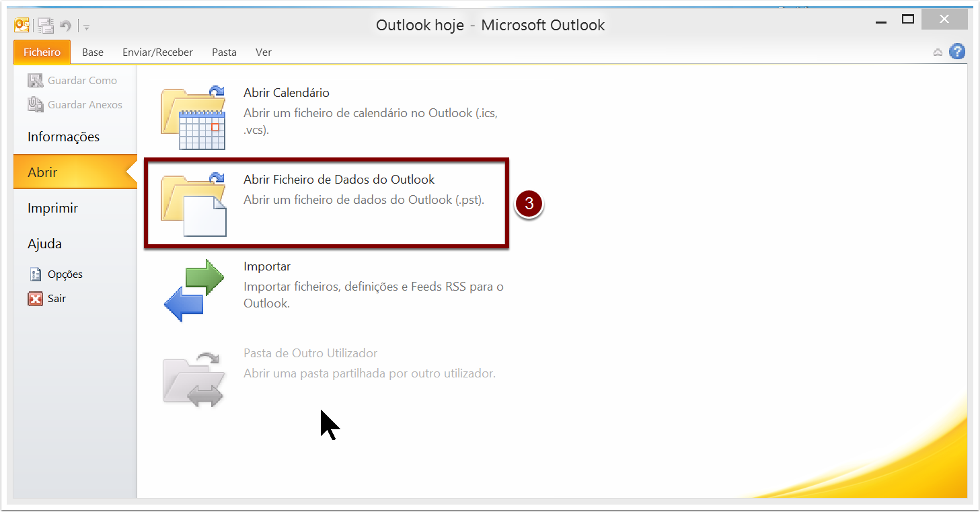Close the Outlook window

(945, 20)
